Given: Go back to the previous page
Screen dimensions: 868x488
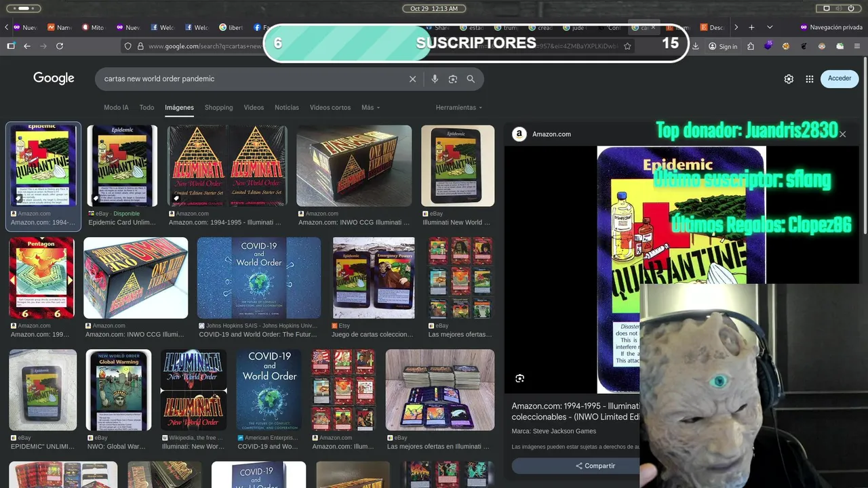Looking at the screenshot, I should (27, 46).
